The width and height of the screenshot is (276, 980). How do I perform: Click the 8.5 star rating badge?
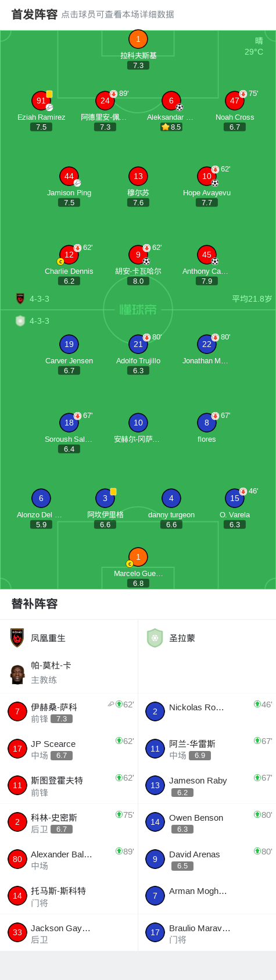pyautogui.click(x=171, y=127)
